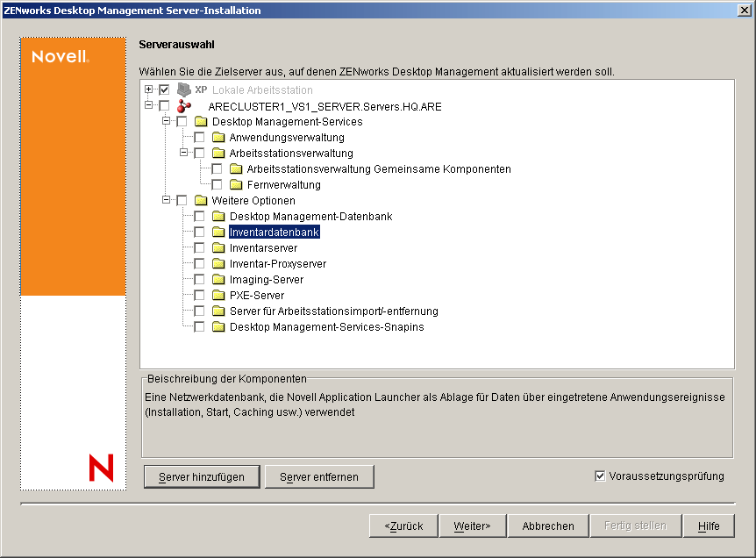This screenshot has height=558, width=756.
Task: Select the Inventar-Proxyserver tree item
Action: pyautogui.click(x=278, y=264)
